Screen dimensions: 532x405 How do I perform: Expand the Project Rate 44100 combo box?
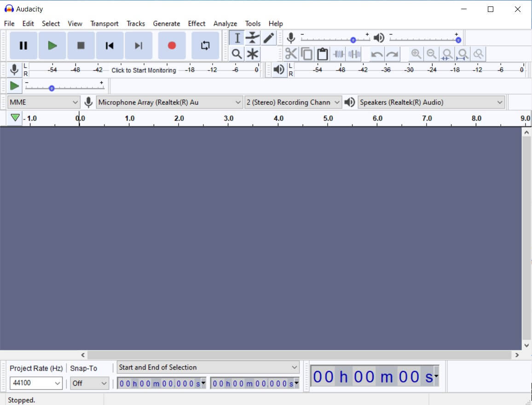tap(36, 383)
